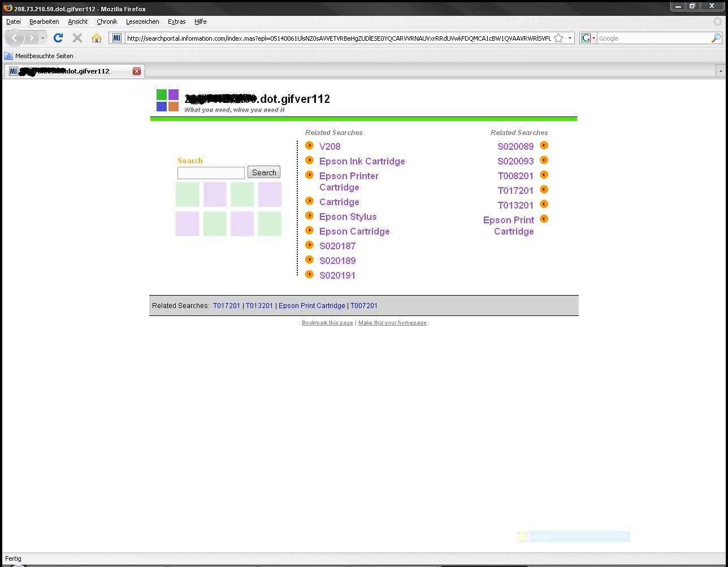Click orange arrow beside T017201 in right column
The width and height of the screenshot is (728, 567).
544,189
